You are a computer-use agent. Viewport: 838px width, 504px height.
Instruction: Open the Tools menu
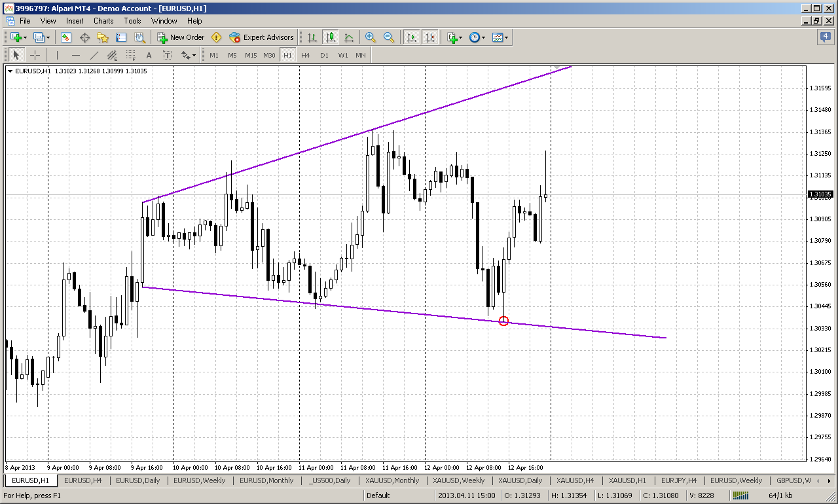(x=132, y=21)
